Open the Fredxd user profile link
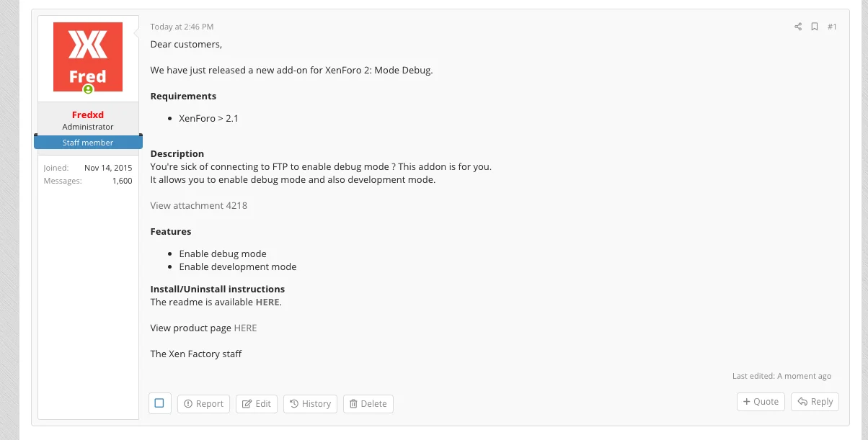The image size is (868, 440). click(x=88, y=115)
